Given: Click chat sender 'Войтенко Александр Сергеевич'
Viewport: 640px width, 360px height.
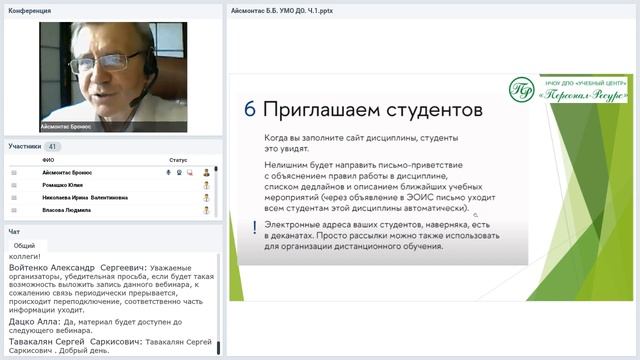Looking at the screenshot, I should coord(78,268).
